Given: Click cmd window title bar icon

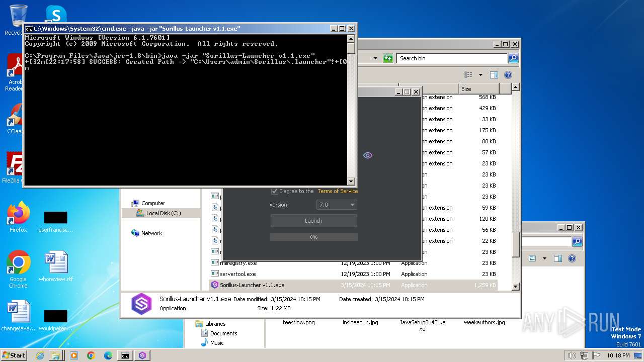Looking at the screenshot, I should pos(29,29).
